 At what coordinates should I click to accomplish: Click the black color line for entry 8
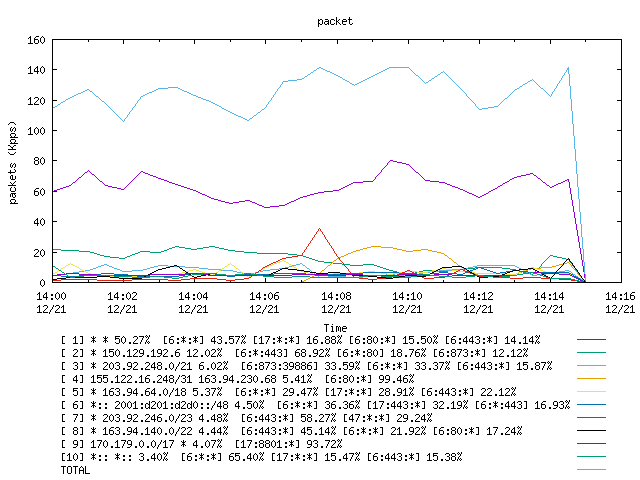tap(591, 431)
